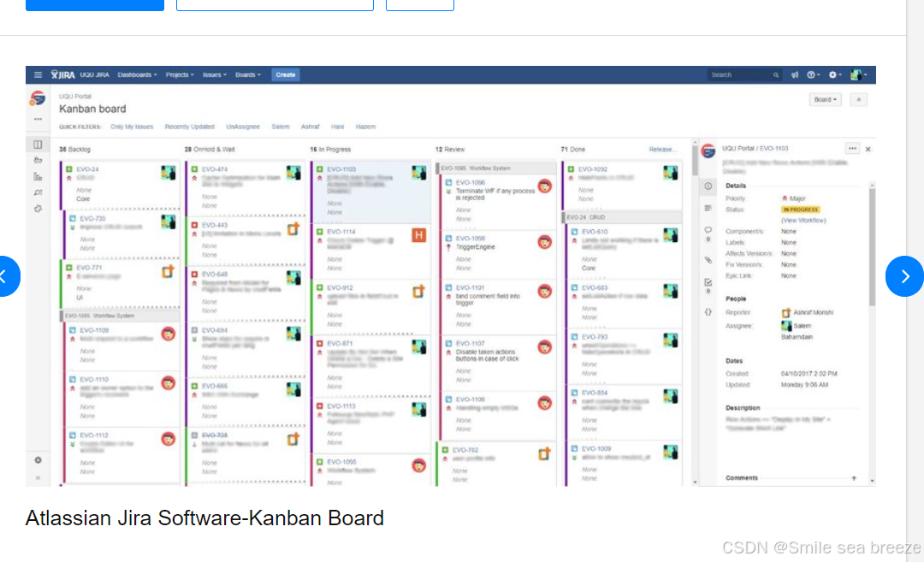Open issue EVO-24 in Backlog
Screen dimensions: 924x562
coord(89,169)
